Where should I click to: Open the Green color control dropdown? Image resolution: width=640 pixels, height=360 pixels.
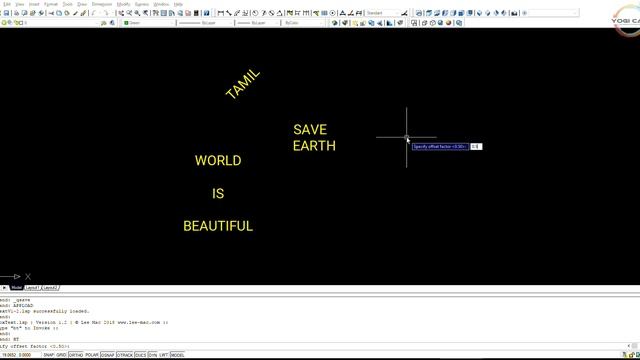pos(149,23)
